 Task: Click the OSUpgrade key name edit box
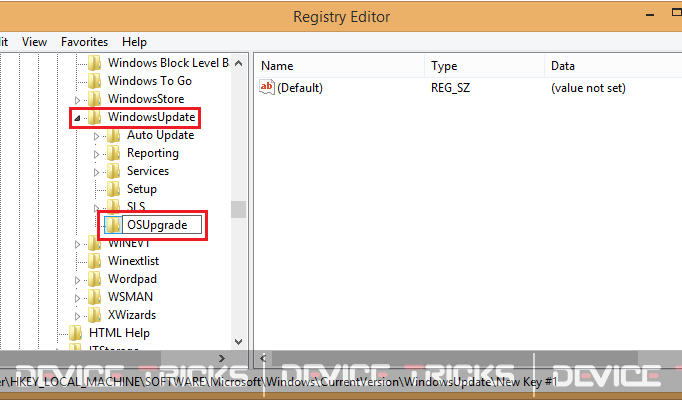(x=162, y=225)
